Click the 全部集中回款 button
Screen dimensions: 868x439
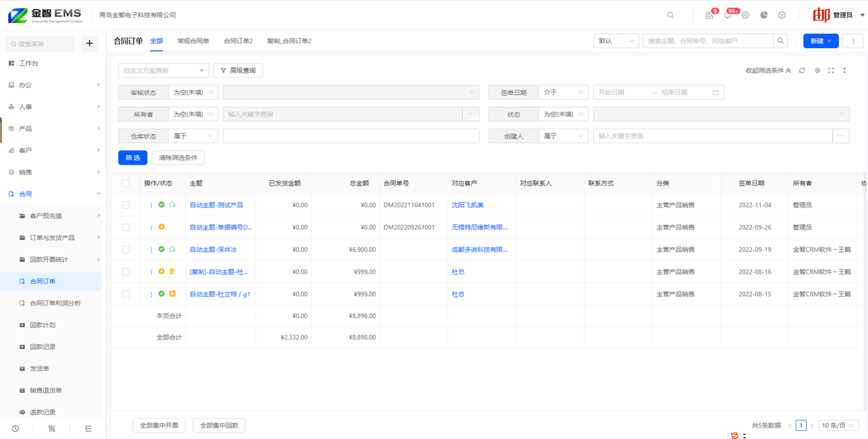click(219, 425)
